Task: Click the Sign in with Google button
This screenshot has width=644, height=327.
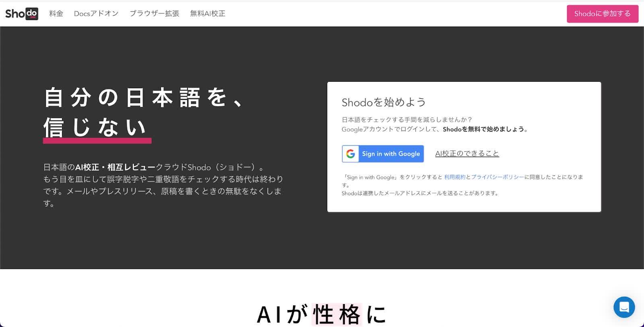Action: point(383,154)
